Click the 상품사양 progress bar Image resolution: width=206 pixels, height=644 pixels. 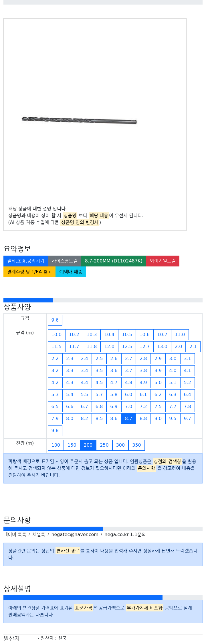point(103,300)
